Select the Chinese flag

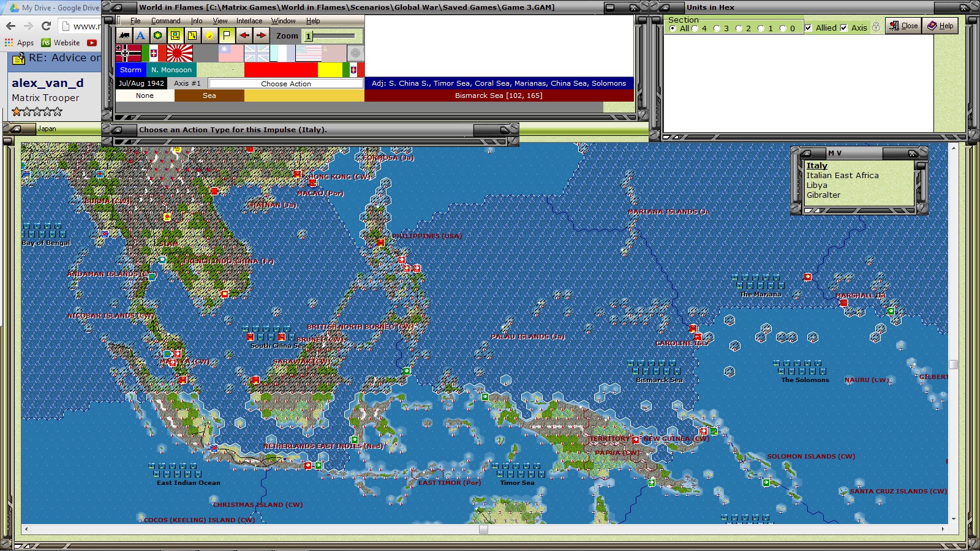pyautogui.click(x=231, y=53)
